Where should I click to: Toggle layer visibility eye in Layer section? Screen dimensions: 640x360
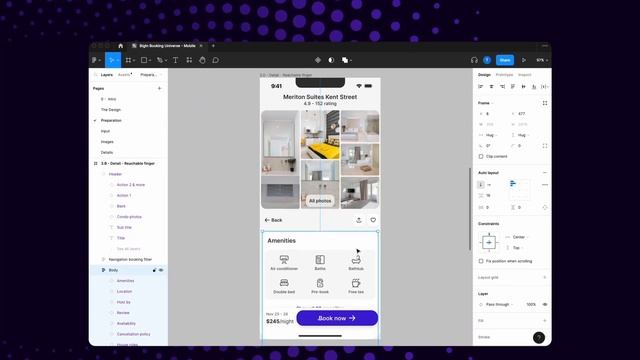pyautogui.click(x=545, y=304)
